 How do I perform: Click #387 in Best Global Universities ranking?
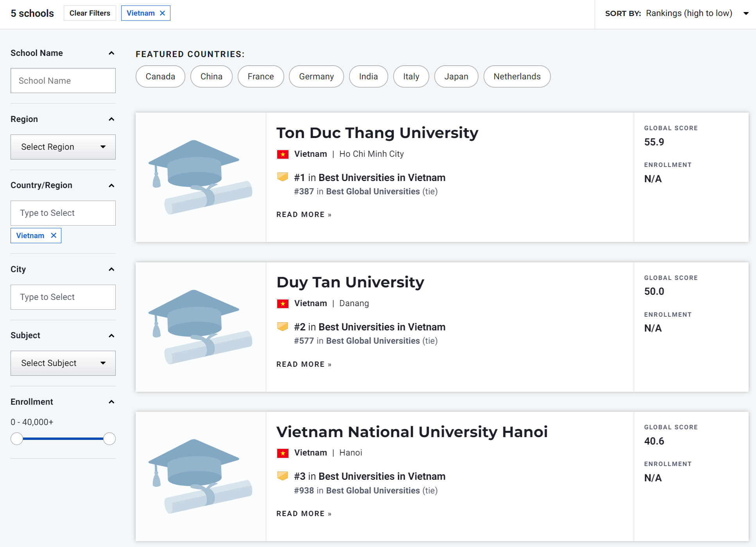(366, 192)
